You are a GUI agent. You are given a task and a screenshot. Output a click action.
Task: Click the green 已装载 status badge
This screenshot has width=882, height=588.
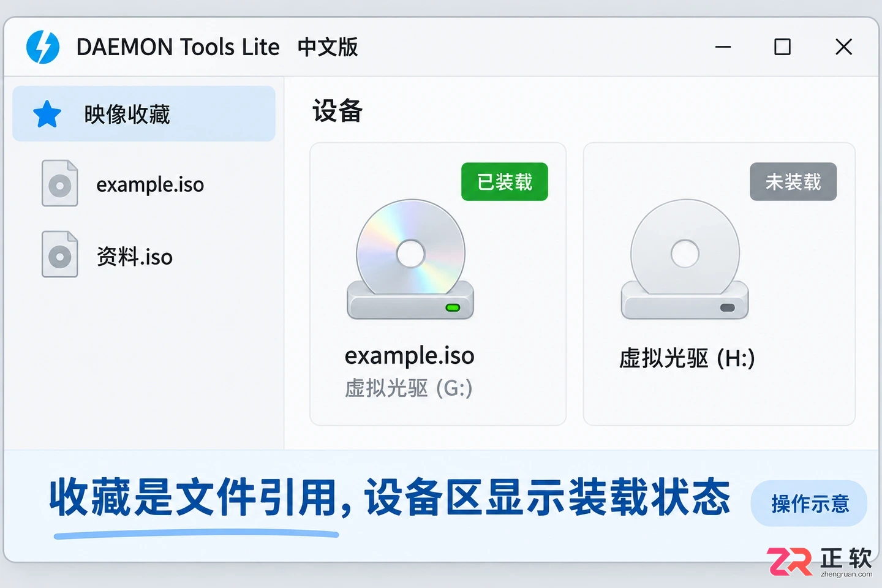(x=505, y=182)
